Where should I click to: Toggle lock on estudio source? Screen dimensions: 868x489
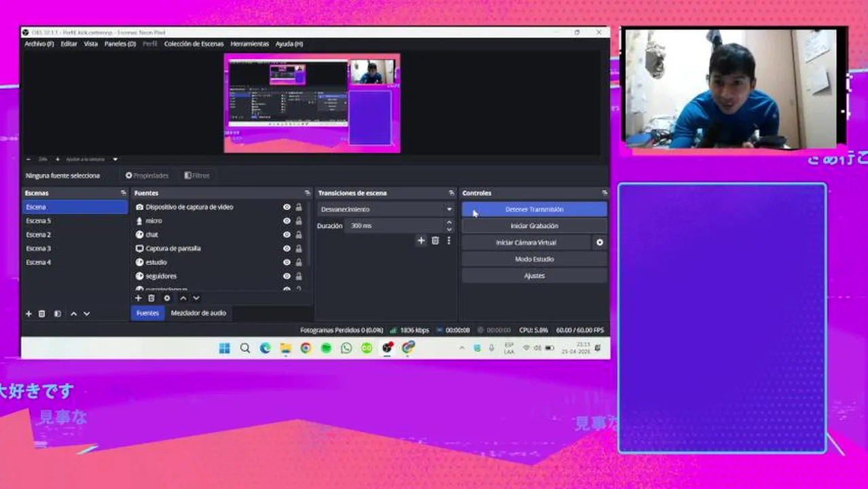click(298, 262)
